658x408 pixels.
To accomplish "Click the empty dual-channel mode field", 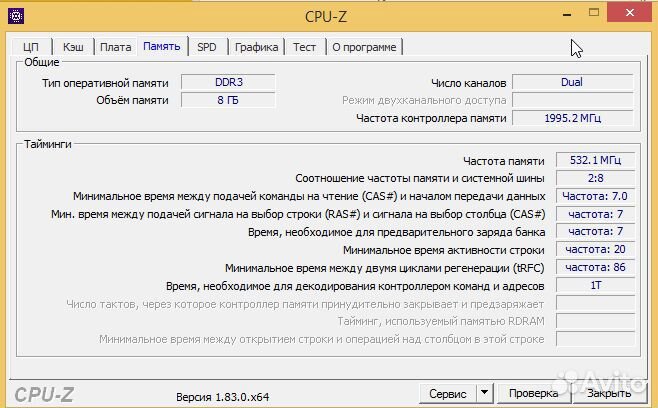I will [x=572, y=100].
